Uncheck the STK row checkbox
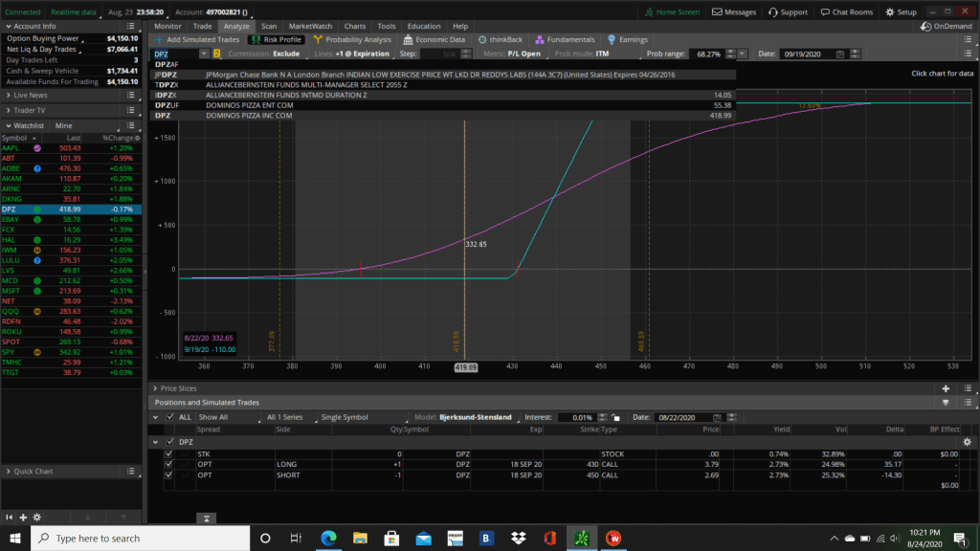Screen dimensions: 980x551 coord(169,453)
